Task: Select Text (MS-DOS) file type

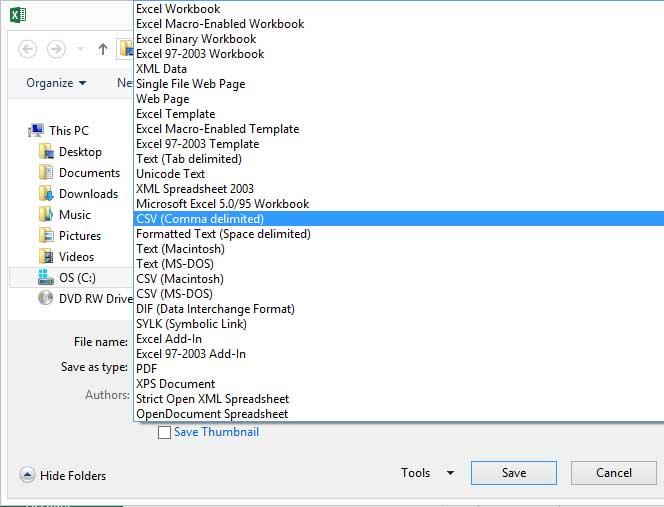Action: click(x=398, y=264)
